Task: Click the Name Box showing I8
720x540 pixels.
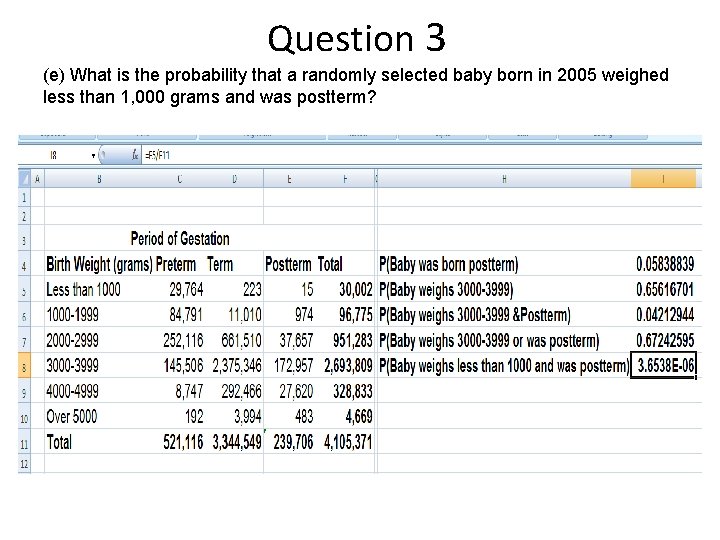Action: pos(54,156)
